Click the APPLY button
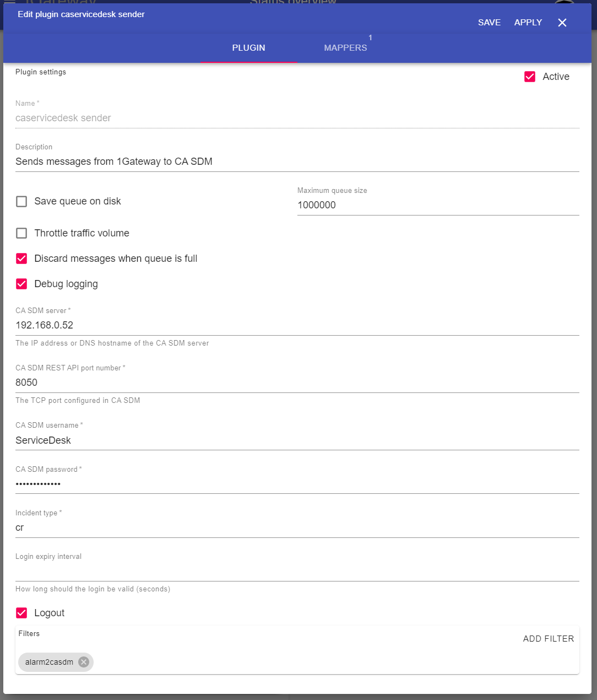 pos(528,23)
